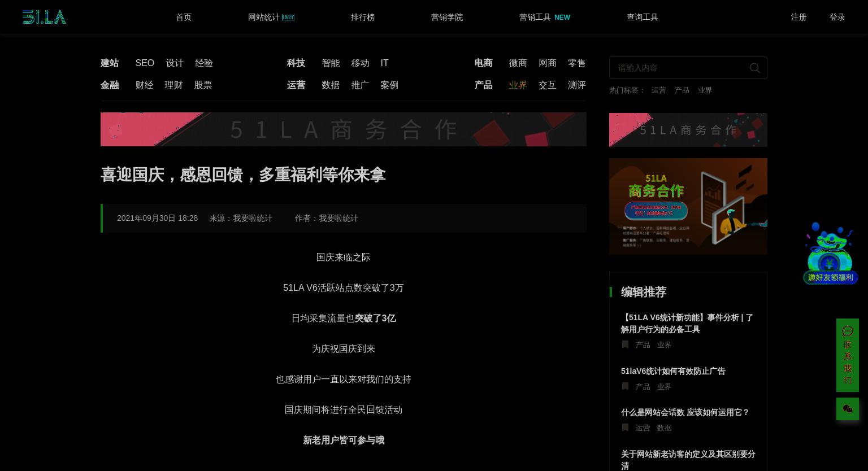Open the 设计 subcategory

pos(175,63)
